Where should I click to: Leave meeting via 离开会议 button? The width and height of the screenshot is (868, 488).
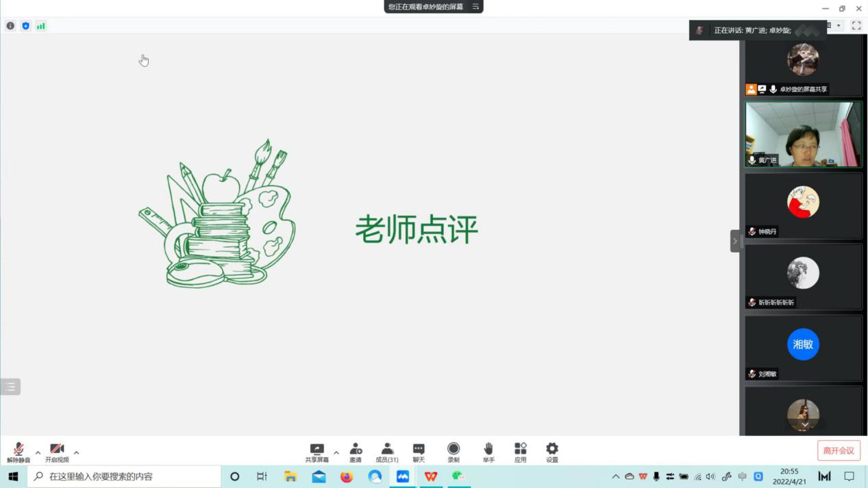click(x=839, y=450)
